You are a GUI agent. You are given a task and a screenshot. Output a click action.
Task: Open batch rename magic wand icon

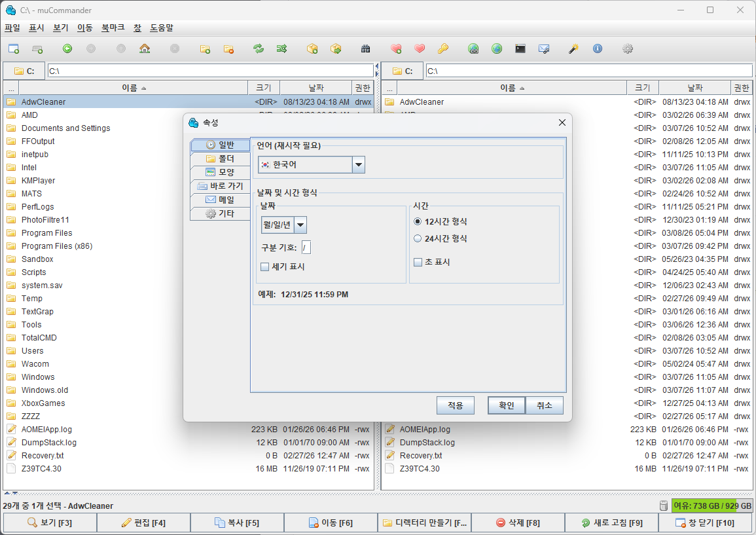click(574, 48)
